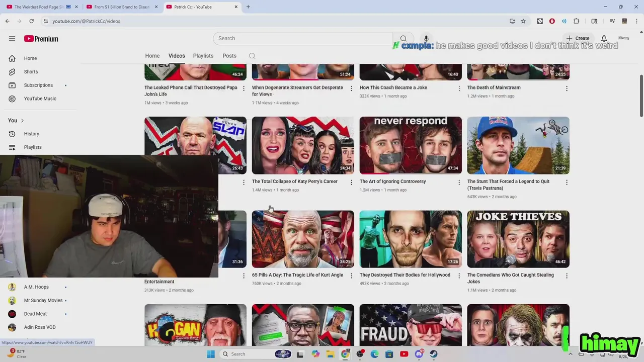Open a new browser tab
Screen dimensions: 644x362
(x=248, y=7)
